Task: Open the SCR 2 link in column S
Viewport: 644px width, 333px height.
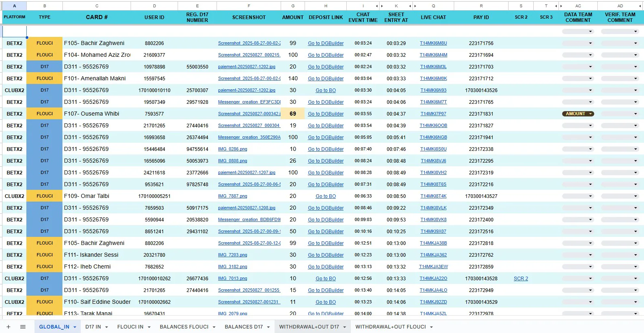Action: (x=521, y=279)
